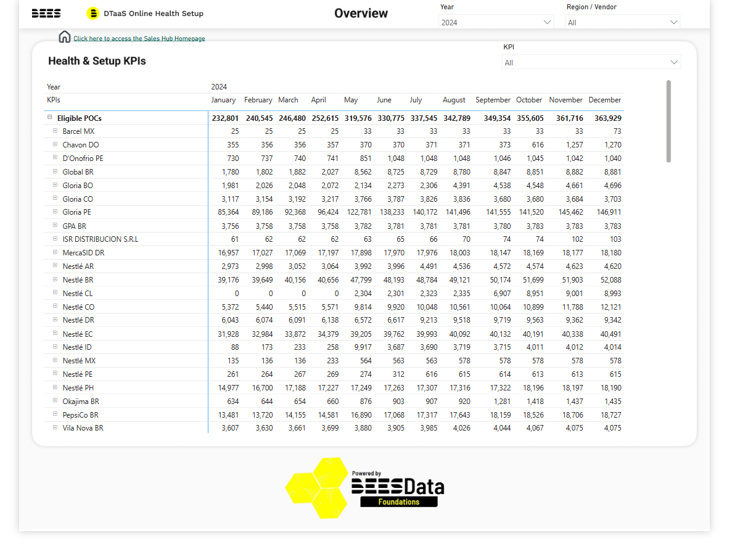
Task: Click the Eligible POCs December total 363,929
Action: point(608,118)
